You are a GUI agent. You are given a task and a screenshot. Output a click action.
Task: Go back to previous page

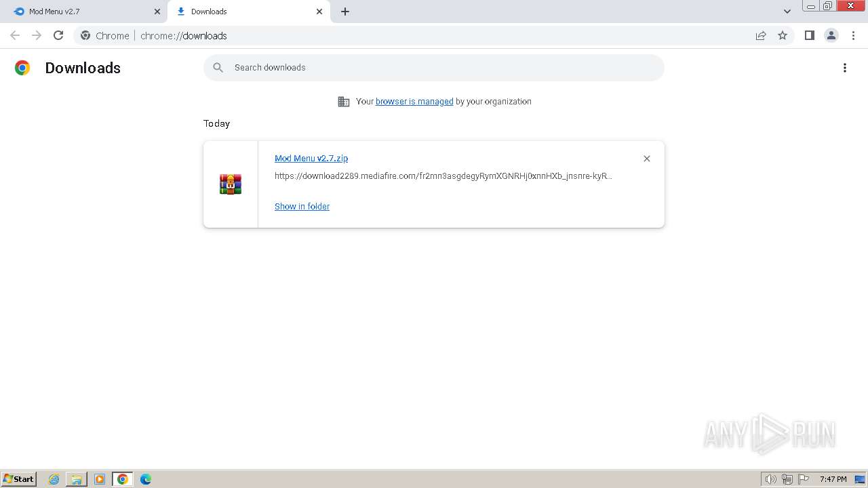[15, 35]
